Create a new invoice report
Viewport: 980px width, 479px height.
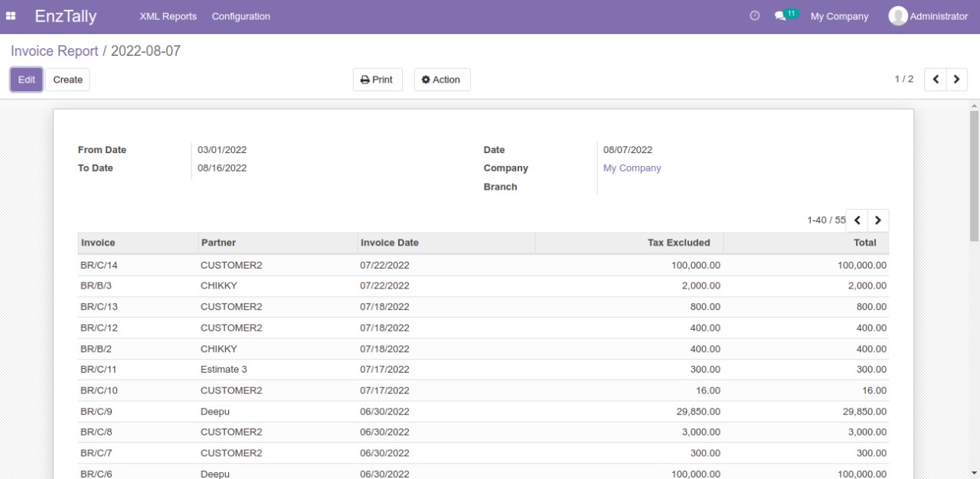[x=67, y=79]
